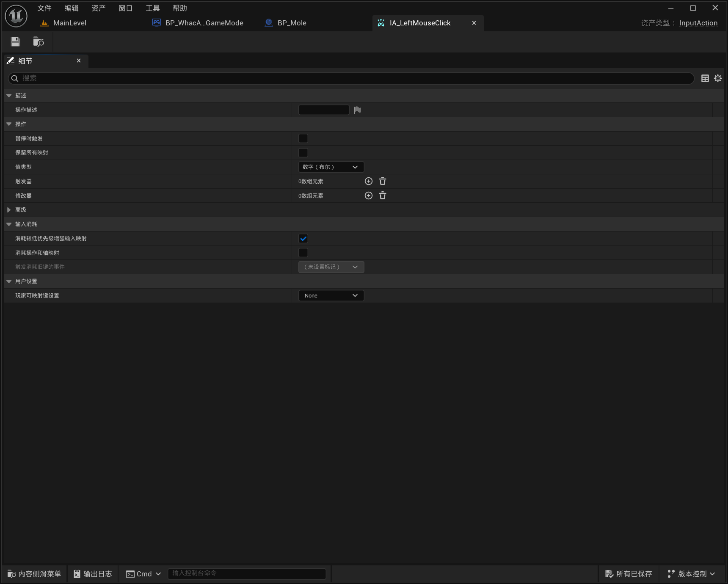The image size is (728, 584).
Task: Click 触发消耗旧键的事件 label
Action: coord(40,267)
